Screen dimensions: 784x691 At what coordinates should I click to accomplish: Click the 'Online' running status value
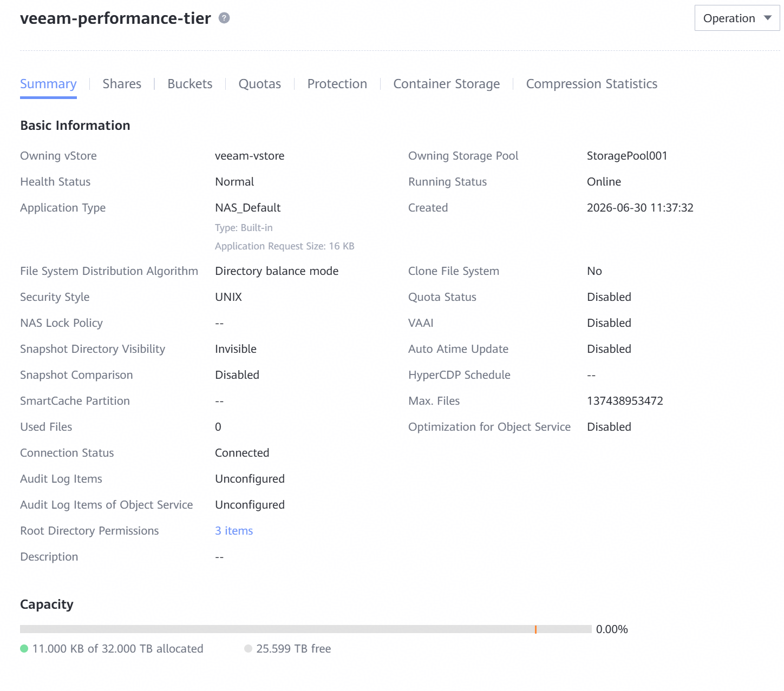pyautogui.click(x=604, y=182)
